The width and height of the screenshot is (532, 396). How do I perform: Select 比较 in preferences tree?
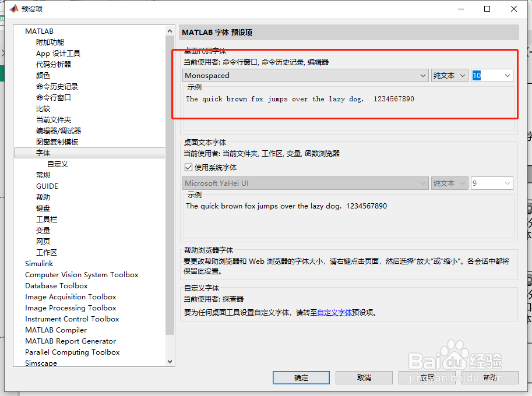pos(43,109)
